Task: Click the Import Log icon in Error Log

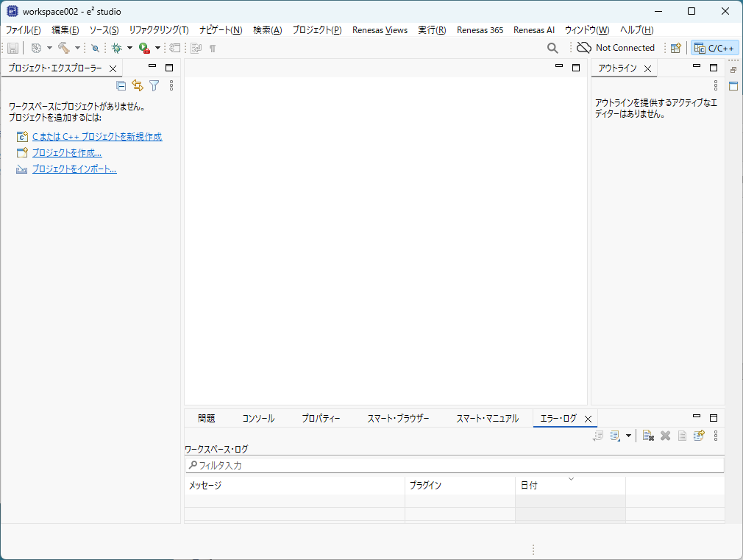Action: [x=615, y=436]
